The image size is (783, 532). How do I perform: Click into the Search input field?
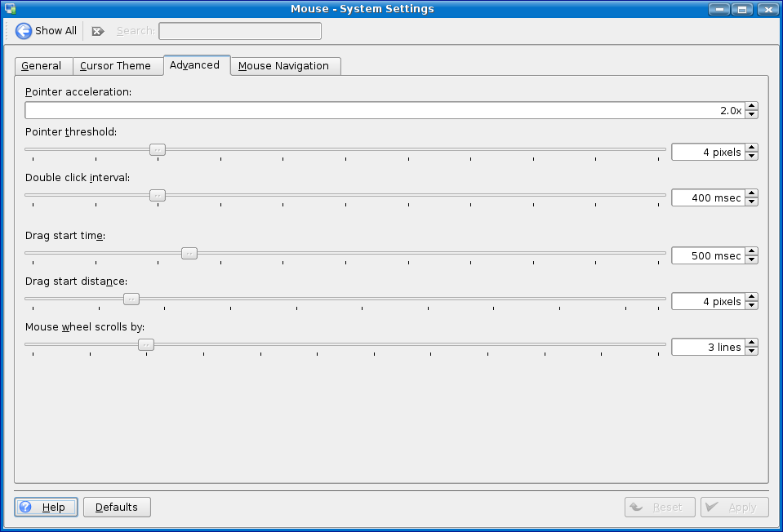[239, 31]
